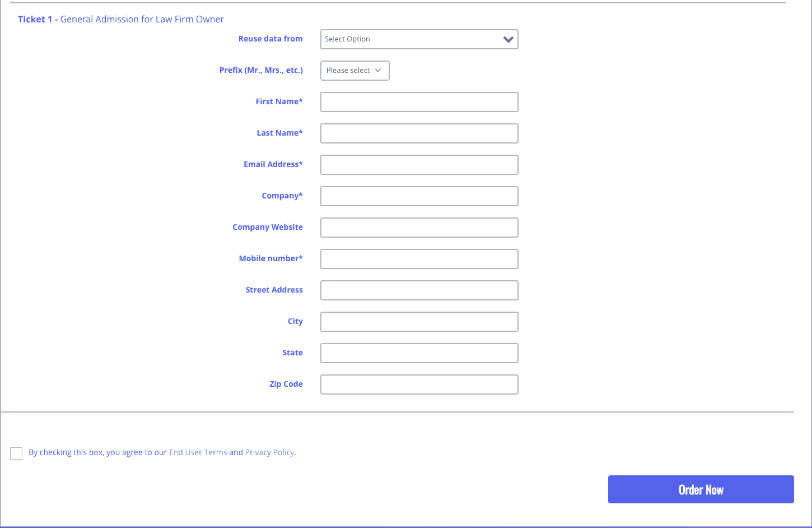Focus the Mobile number field

click(x=419, y=259)
